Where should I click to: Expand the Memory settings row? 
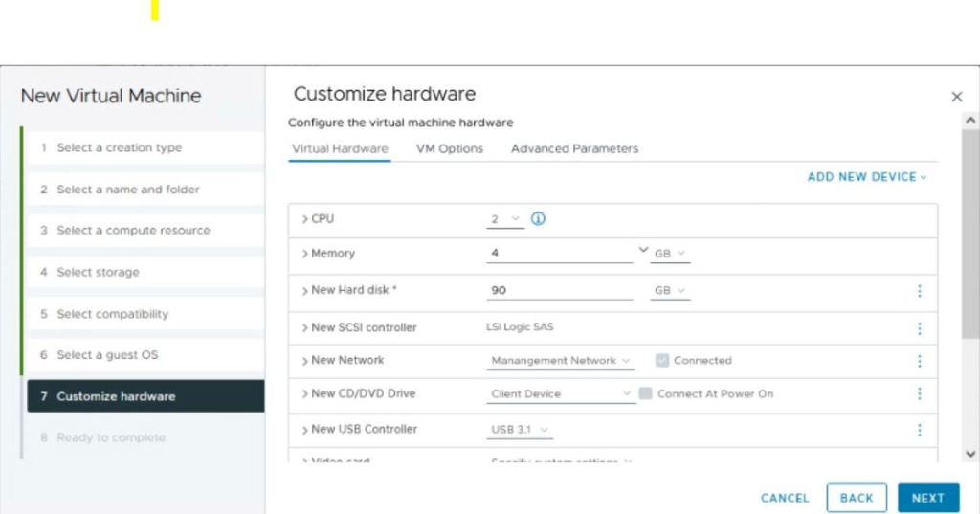304,254
